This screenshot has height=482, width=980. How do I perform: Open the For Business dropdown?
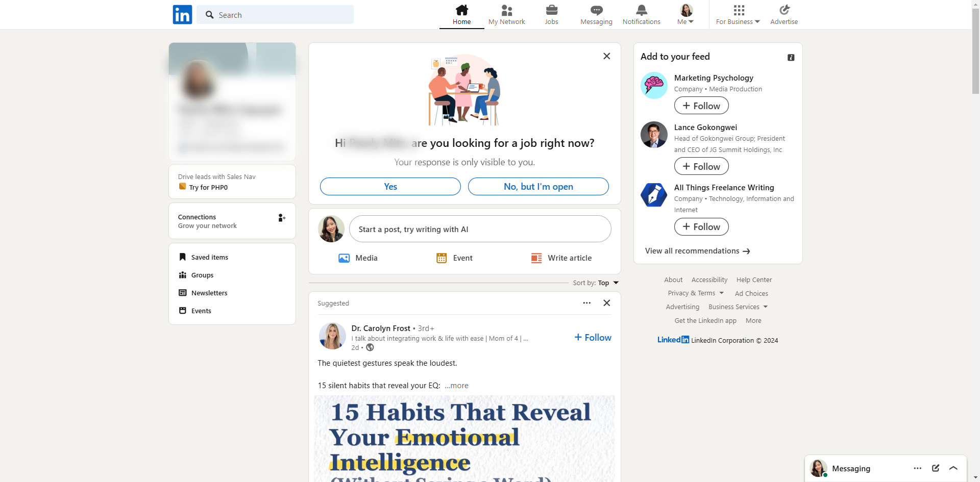tap(738, 14)
